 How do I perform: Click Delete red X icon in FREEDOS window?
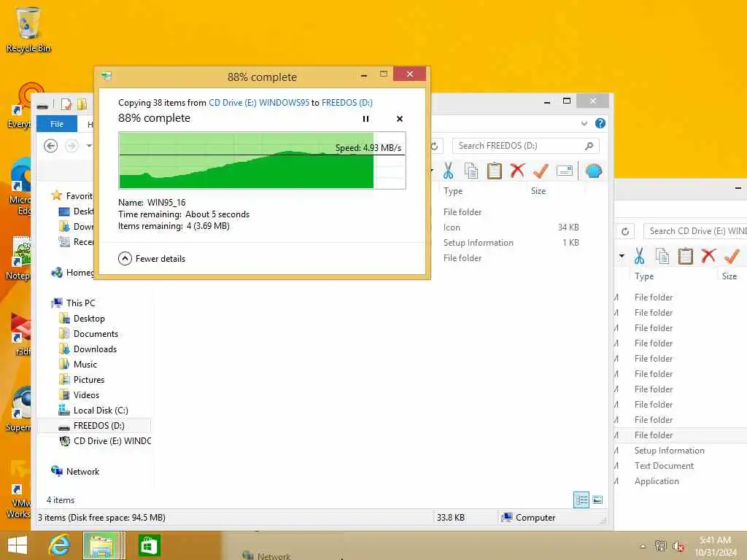pyautogui.click(x=517, y=171)
